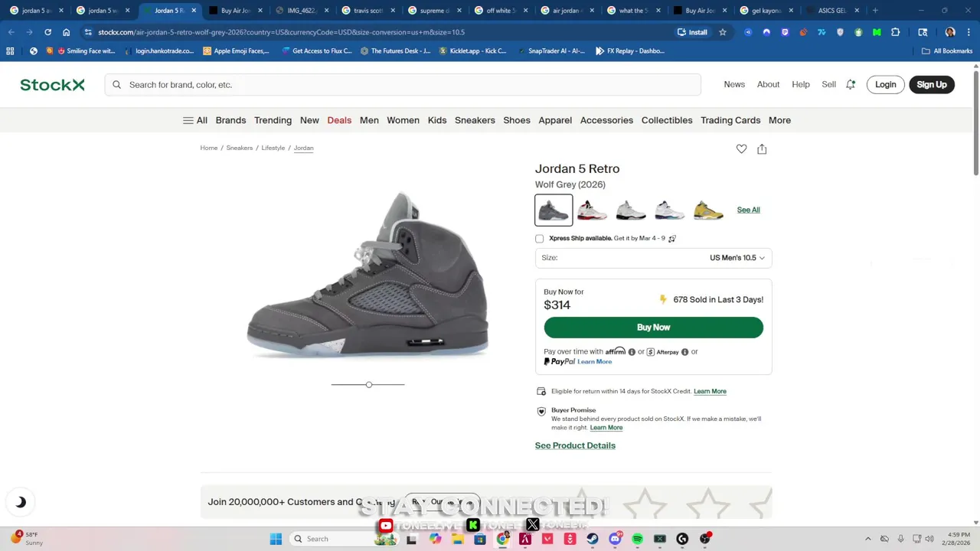Check the Xpress Ship available checkbox
The image size is (980, 551).
pyautogui.click(x=539, y=239)
